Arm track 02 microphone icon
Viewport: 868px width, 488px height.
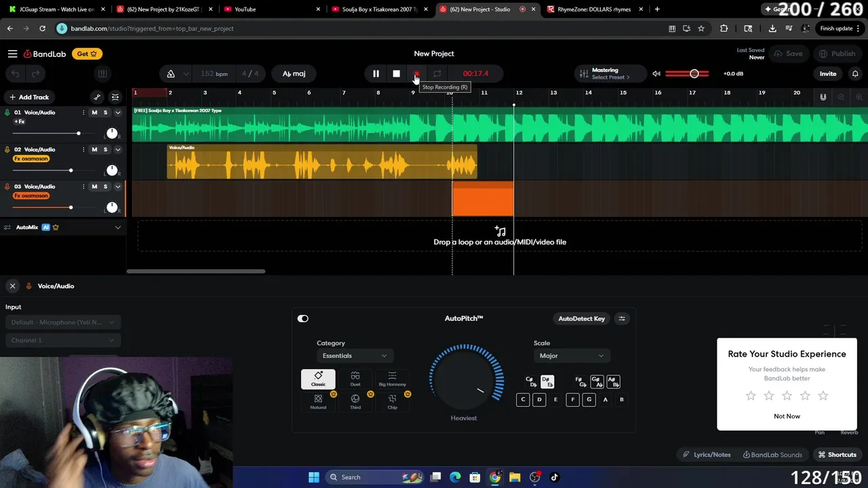tap(7, 150)
